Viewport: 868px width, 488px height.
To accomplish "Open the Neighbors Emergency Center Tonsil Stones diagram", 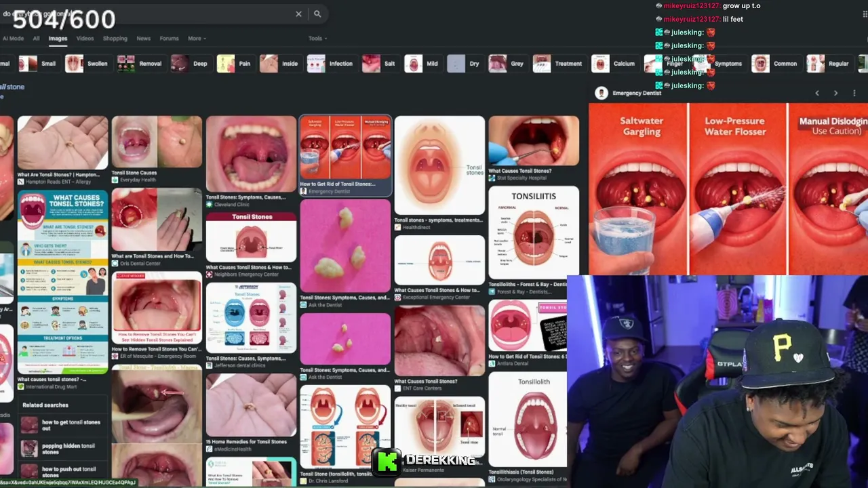I will click(251, 237).
